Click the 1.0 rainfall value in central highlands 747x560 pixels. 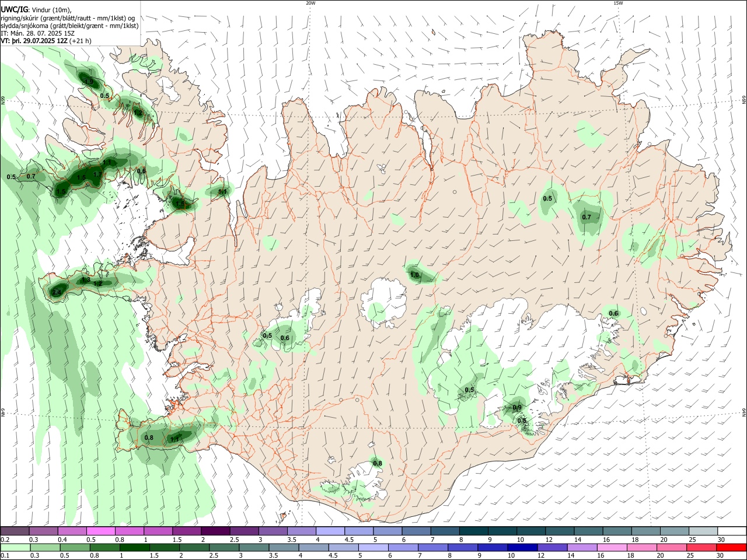[415, 275]
